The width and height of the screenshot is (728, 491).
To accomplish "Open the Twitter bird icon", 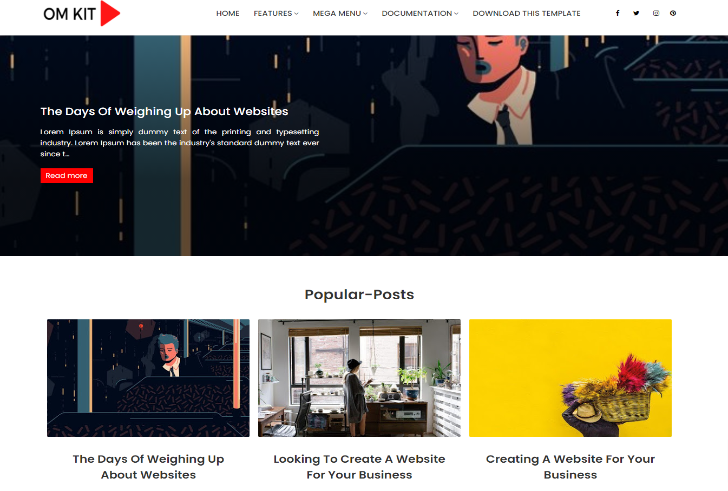I will pos(636,13).
